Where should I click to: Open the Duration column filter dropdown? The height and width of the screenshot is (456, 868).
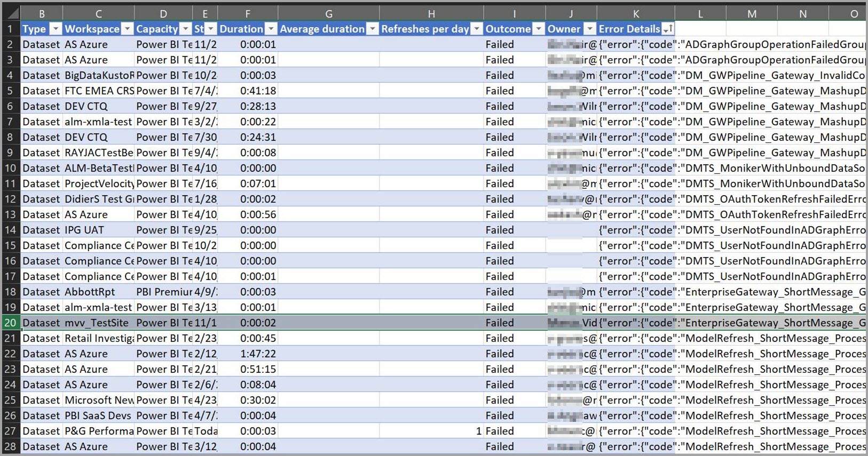tap(271, 29)
